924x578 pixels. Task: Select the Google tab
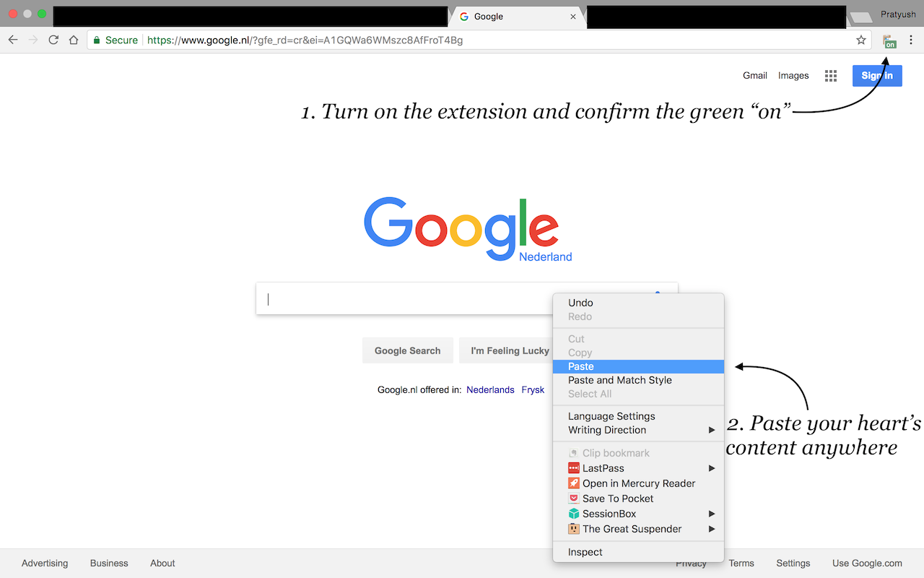pyautogui.click(x=518, y=17)
